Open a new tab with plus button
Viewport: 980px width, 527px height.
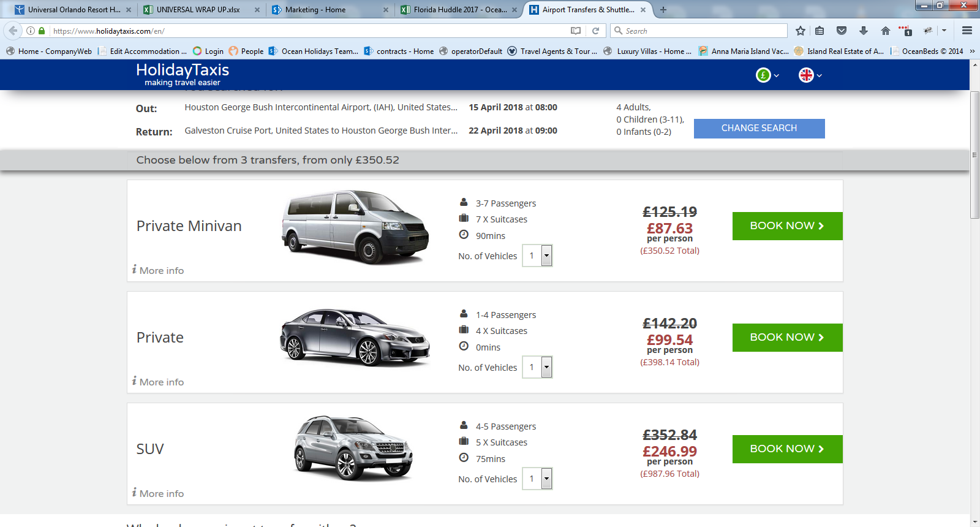coord(663,10)
